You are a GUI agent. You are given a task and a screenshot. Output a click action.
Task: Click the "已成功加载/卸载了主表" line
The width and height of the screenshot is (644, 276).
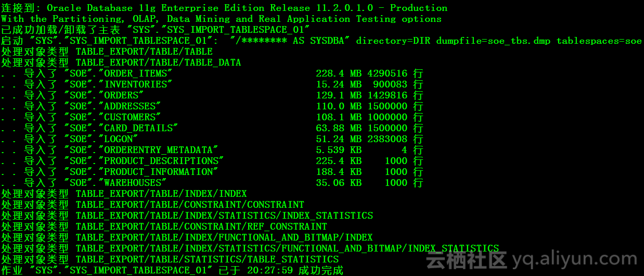point(156,30)
